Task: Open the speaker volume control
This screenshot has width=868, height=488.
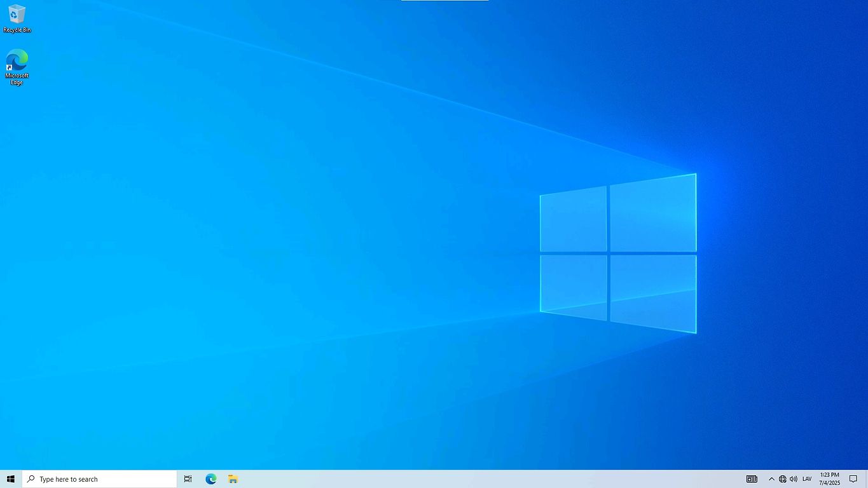Action: [x=794, y=479]
